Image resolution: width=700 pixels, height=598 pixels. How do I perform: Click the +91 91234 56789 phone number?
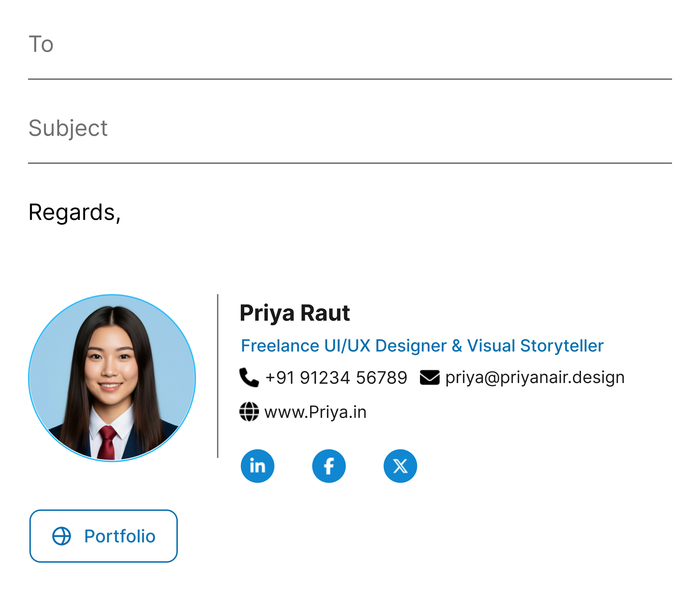(x=336, y=378)
